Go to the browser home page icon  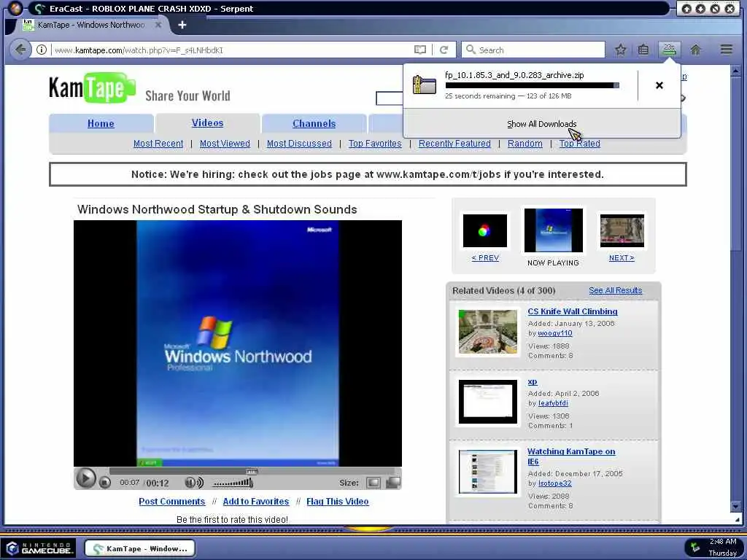(695, 50)
